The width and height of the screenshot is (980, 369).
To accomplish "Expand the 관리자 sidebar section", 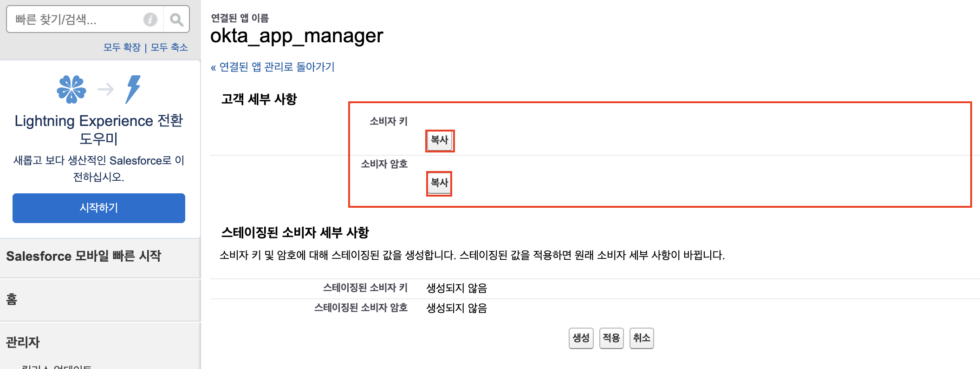I will (x=23, y=343).
